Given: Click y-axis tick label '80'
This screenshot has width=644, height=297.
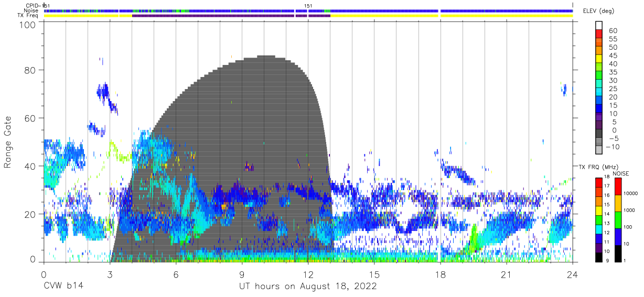Looking at the screenshot, I should (x=30, y=70).
